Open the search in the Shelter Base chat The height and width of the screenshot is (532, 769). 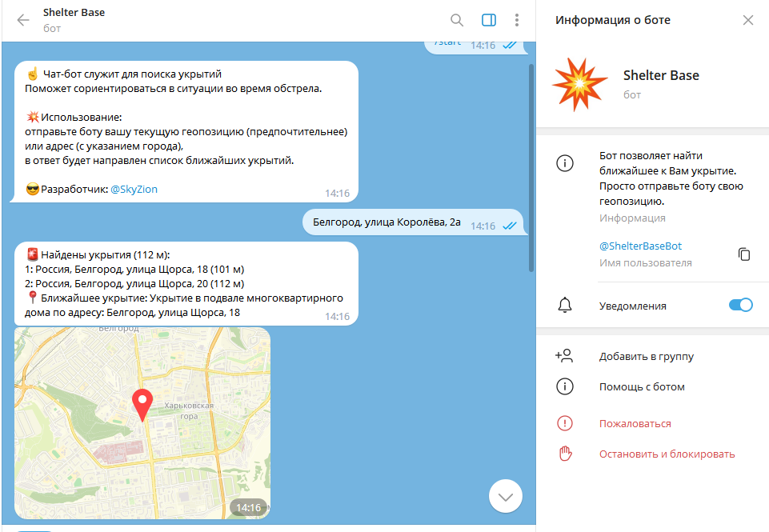click(457, 20)
